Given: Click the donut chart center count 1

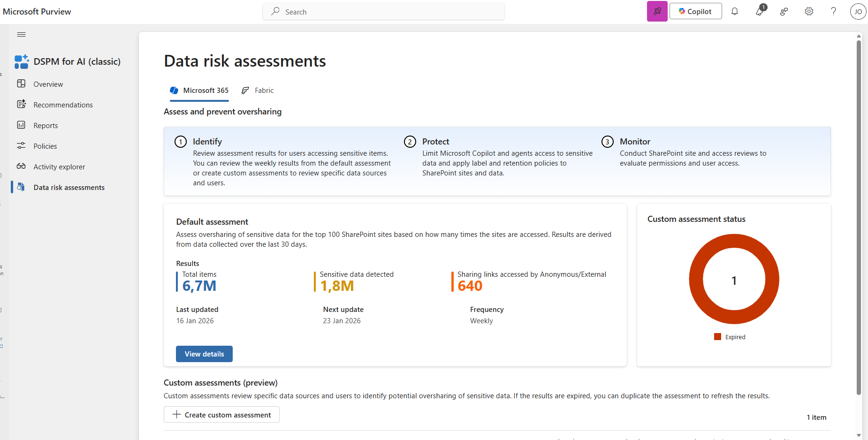Looking at the screenshot, I should click(x=734, y=281).
